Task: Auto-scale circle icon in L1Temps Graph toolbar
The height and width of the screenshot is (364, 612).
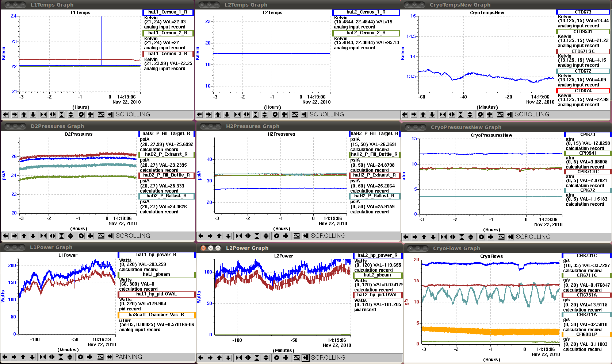Action: tap(81, 115)
